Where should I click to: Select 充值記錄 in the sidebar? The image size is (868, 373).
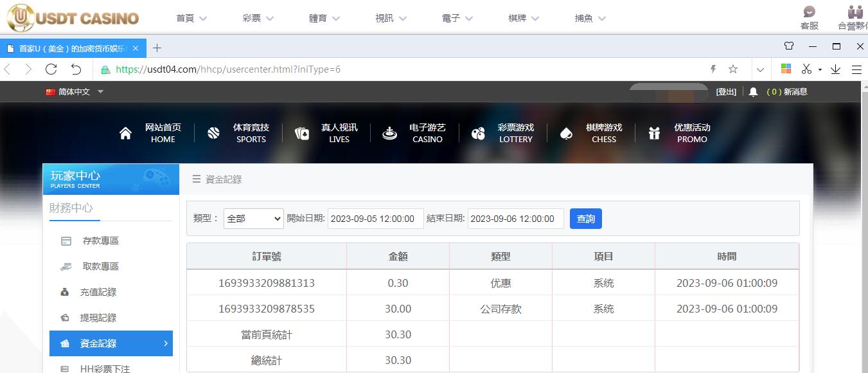[x=98, y=292]
